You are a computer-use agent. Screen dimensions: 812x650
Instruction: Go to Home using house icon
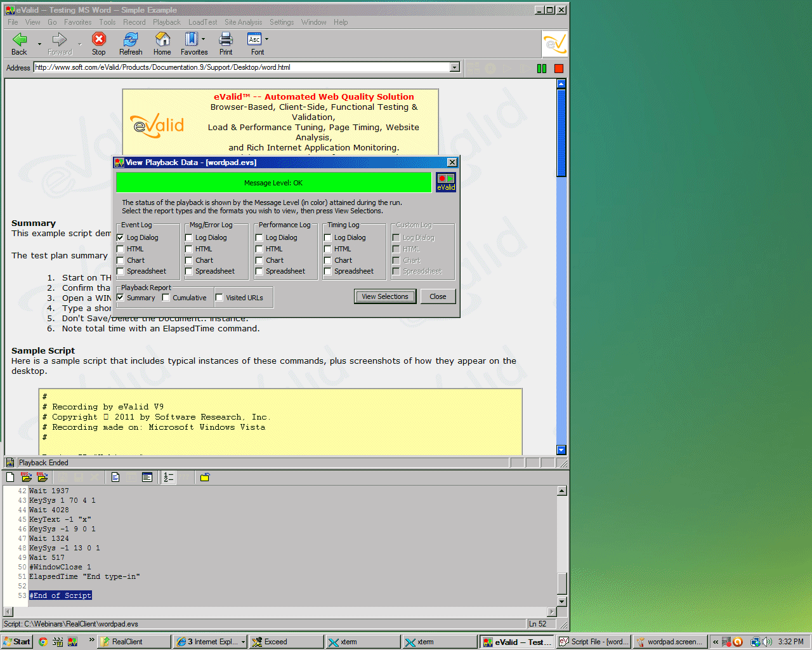(162, 39)
